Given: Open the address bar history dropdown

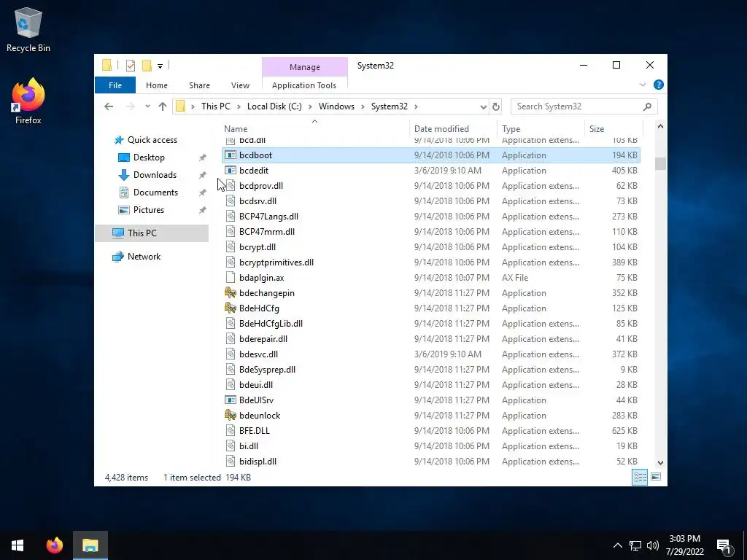Looking at the screenshot, I should point(483,106).
